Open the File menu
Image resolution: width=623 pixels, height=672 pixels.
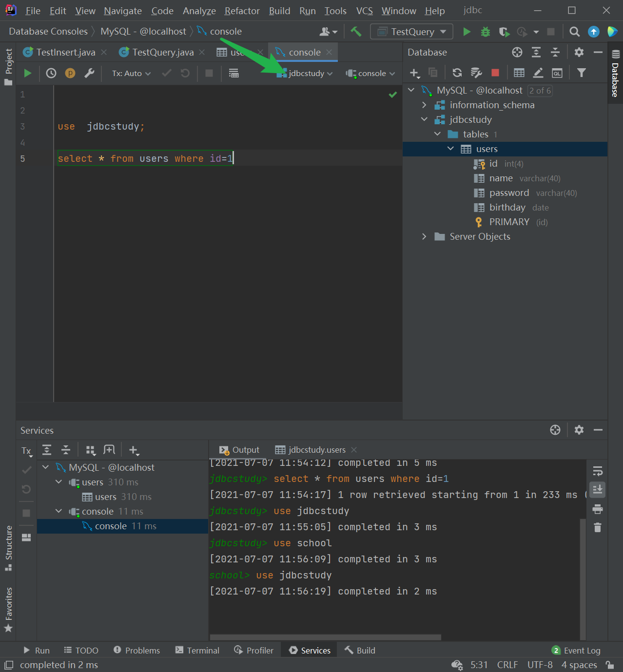pyautogui.click(x=33, y=11)
